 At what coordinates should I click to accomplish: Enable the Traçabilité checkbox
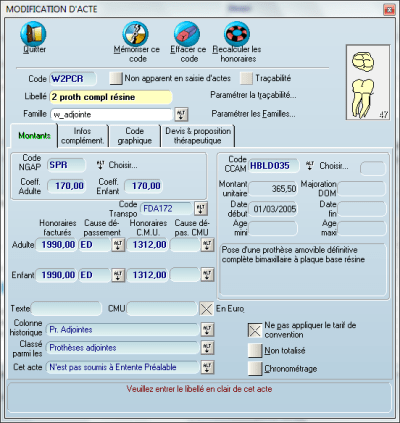pyautogui.click(x=246, y=78)
